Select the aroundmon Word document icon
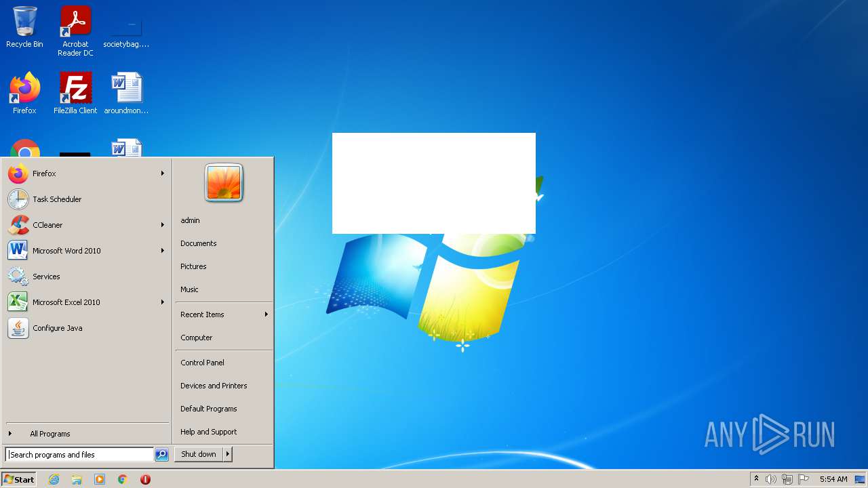 click(126, 93)
